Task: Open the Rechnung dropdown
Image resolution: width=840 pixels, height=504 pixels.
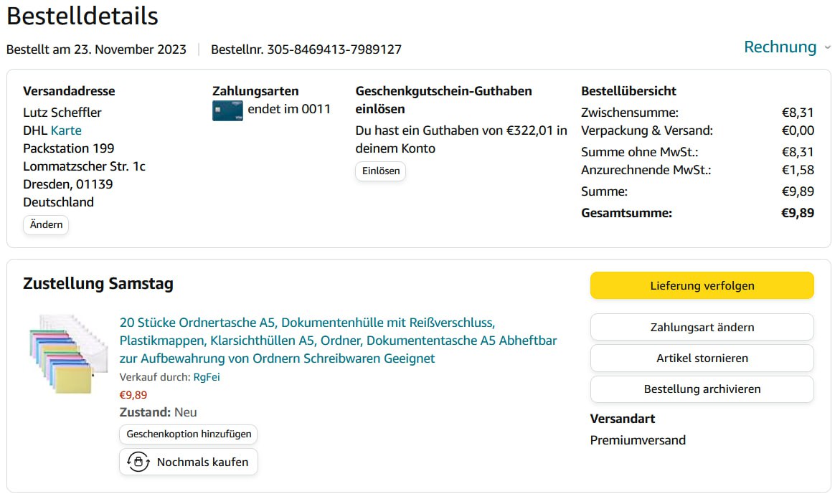Action: (x=780, y=47)
